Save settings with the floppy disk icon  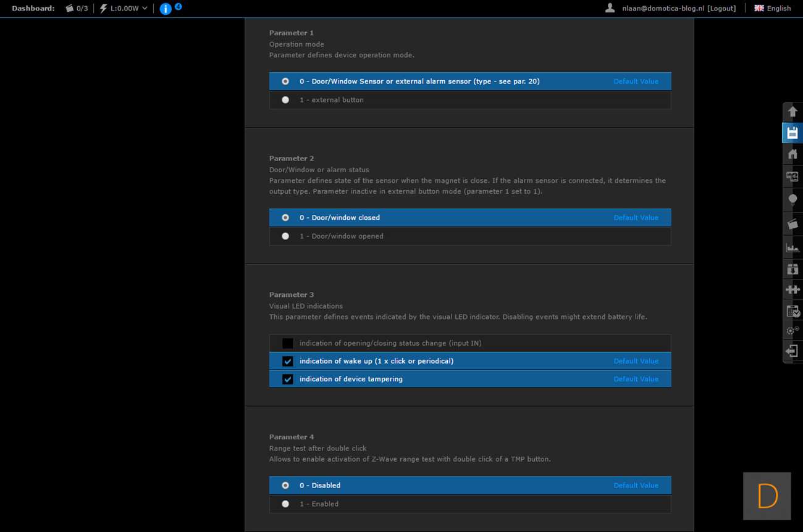point(792,133)
